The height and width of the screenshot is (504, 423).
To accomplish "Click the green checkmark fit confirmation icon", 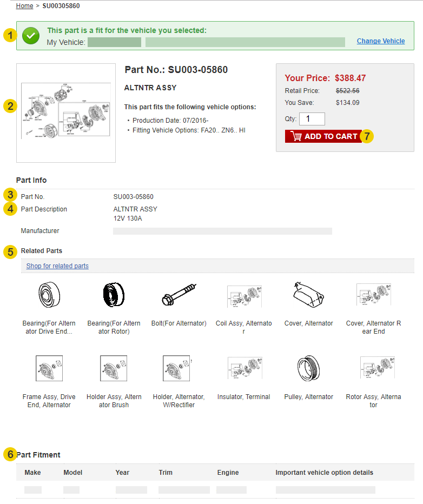I will [31, 36].
